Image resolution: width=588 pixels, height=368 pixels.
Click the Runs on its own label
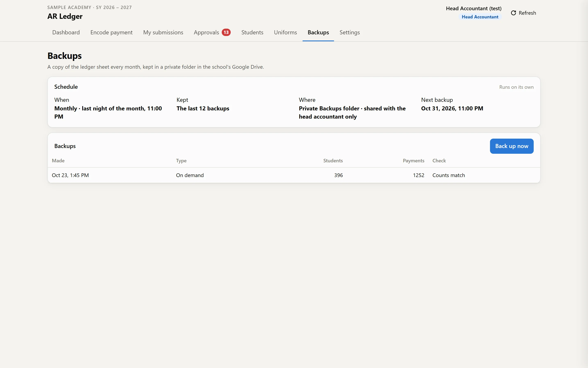pos(516,87)
